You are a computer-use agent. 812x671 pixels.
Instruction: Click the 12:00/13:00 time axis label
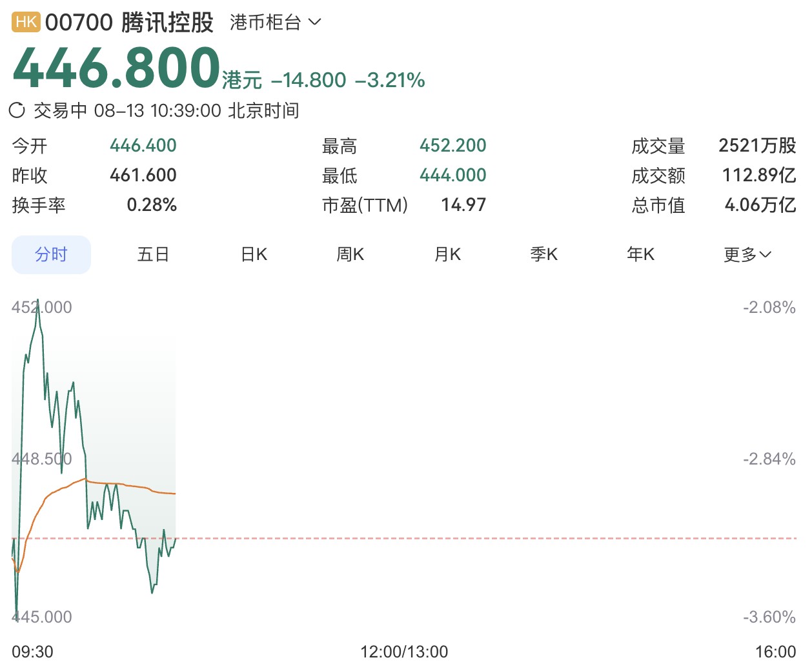pyautogui.click(x=404, y=652)
